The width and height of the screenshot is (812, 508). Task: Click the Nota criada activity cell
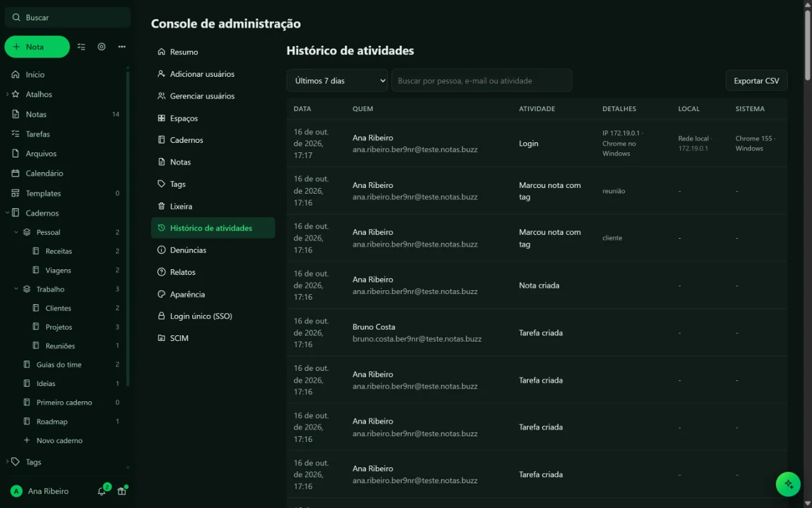click(539, 286)
